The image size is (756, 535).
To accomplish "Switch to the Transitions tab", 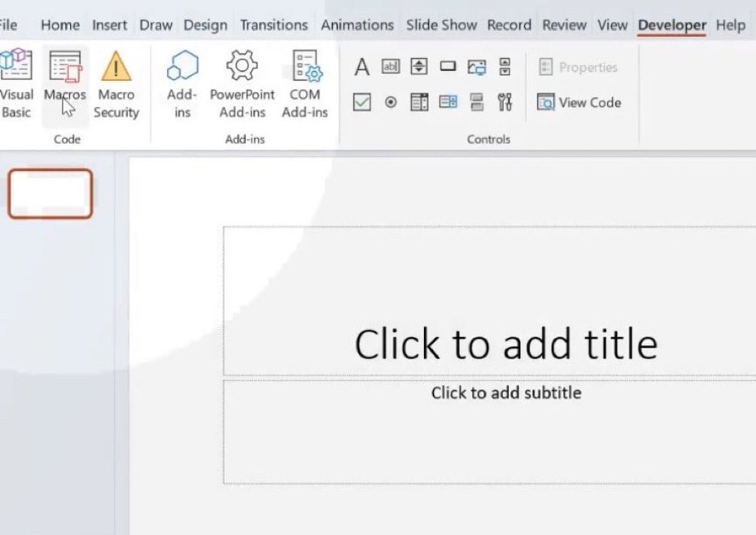I will click(274, 25).
